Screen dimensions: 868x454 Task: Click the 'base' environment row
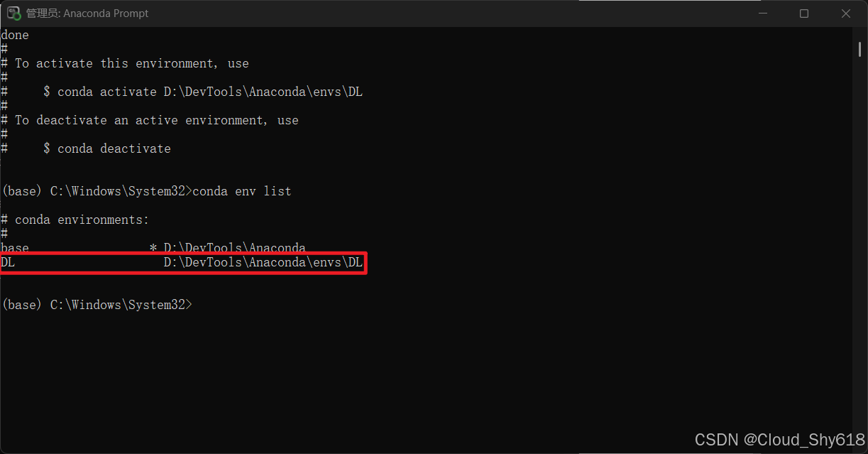click(153, 248)
